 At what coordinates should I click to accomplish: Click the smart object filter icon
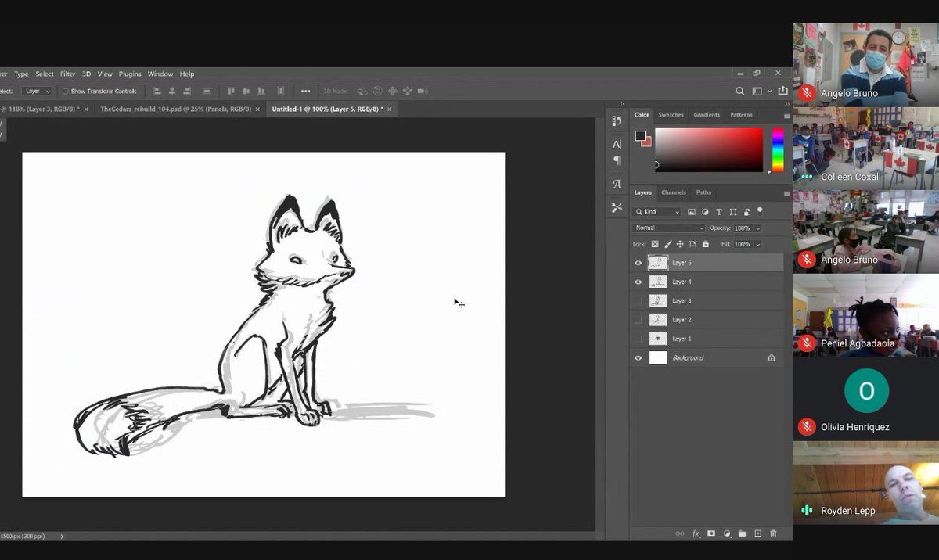(747, 212)
